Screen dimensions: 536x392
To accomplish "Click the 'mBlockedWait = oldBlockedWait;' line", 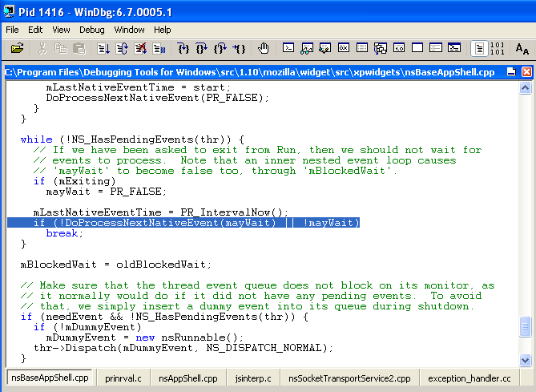I will 116,265.
